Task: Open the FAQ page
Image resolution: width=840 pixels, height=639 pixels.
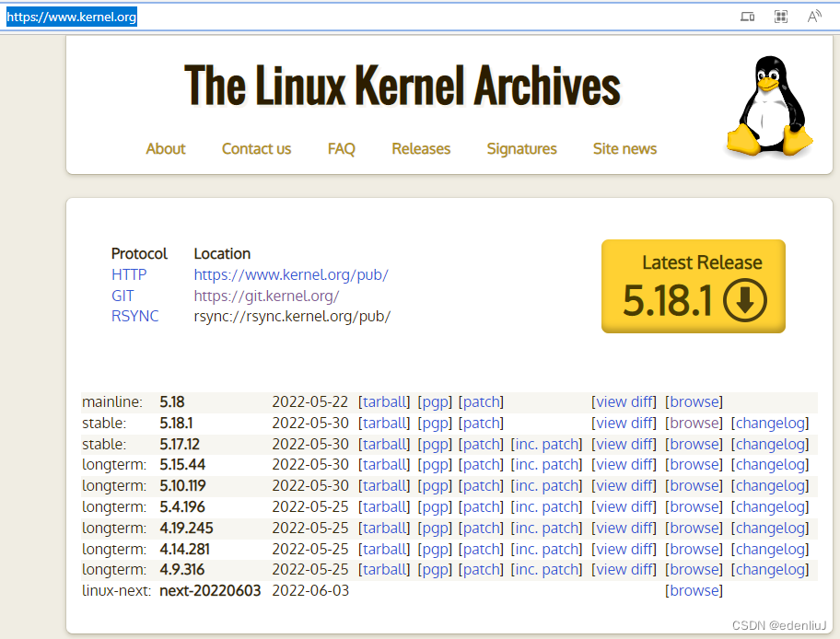Action: coord(341,149)
